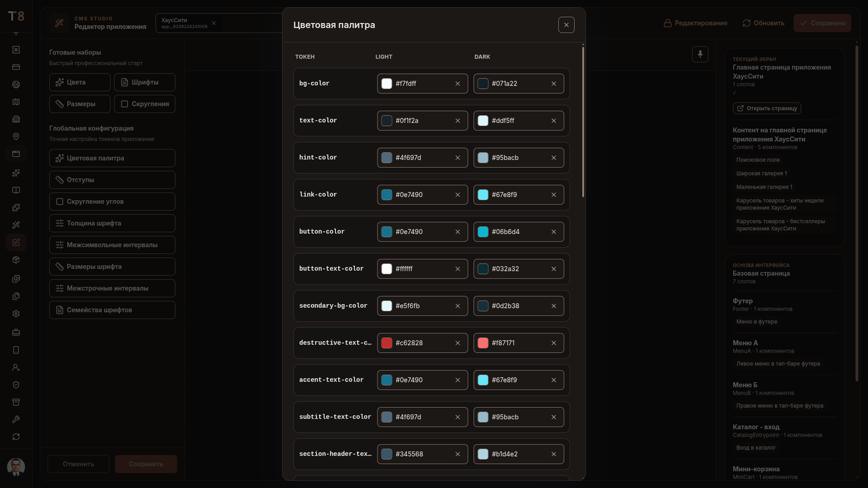Open the Скругления preset set
868x488 pixels.
(x=145, y=104)
